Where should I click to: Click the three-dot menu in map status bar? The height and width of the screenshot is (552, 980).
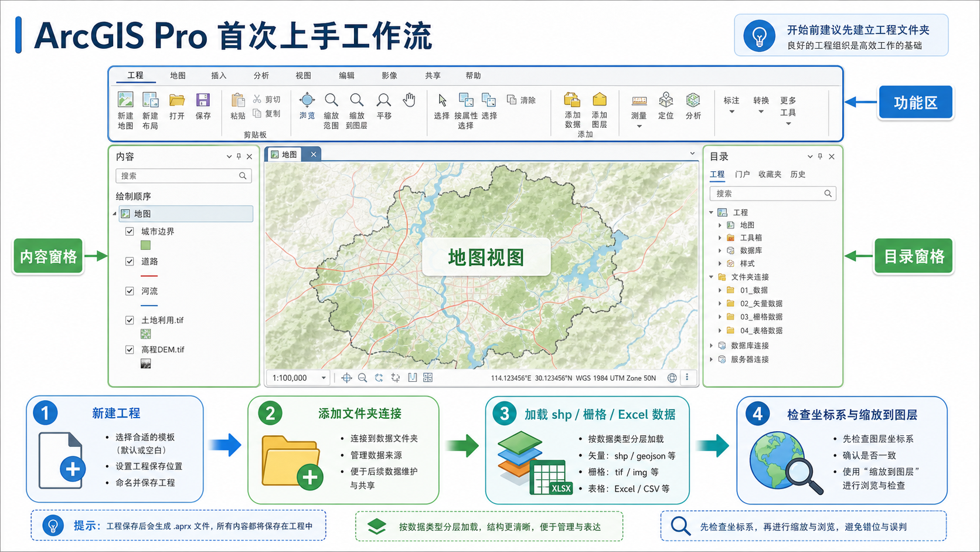[688, 378]
